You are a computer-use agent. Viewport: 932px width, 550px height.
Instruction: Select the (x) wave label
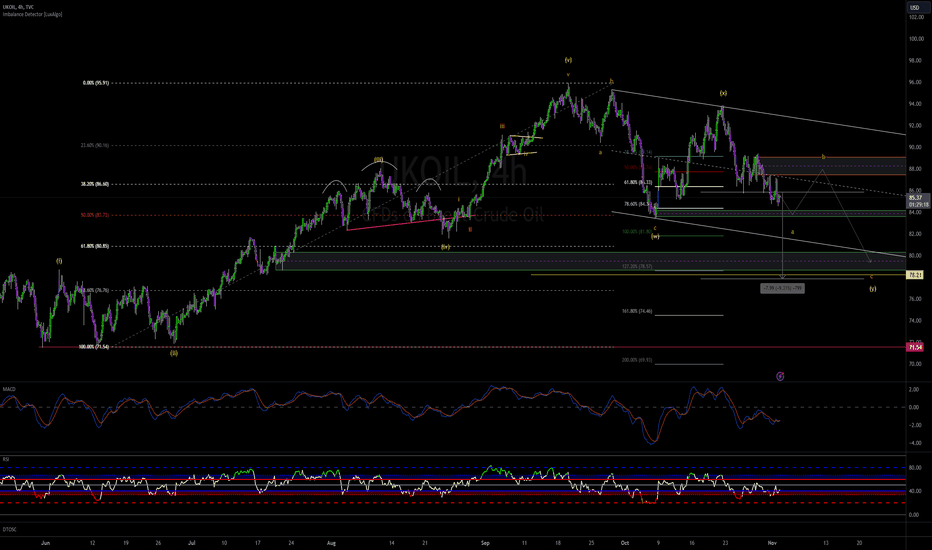click(x=723, y=93)
